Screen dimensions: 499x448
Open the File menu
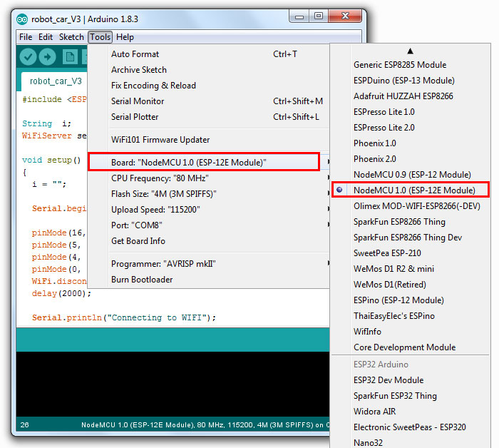pos(26,37)
